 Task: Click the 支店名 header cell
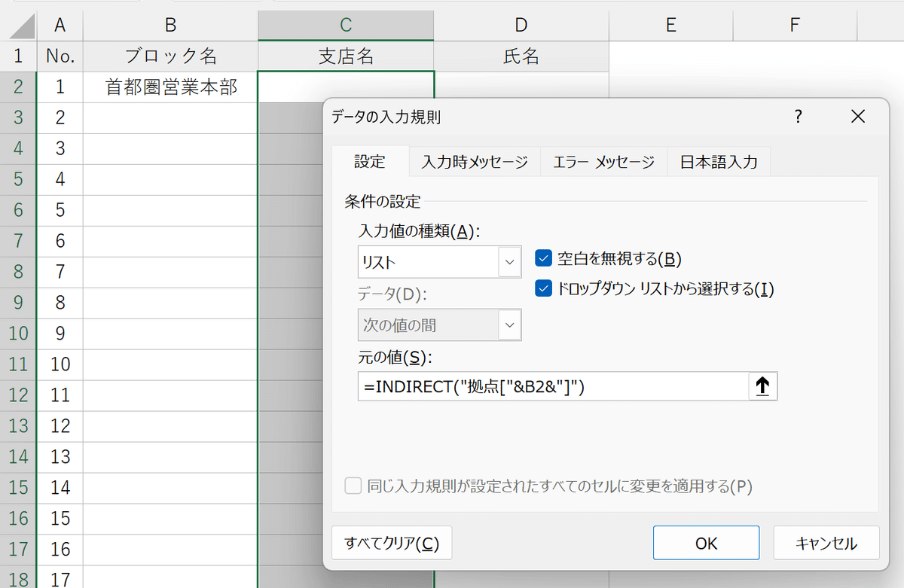346,56
